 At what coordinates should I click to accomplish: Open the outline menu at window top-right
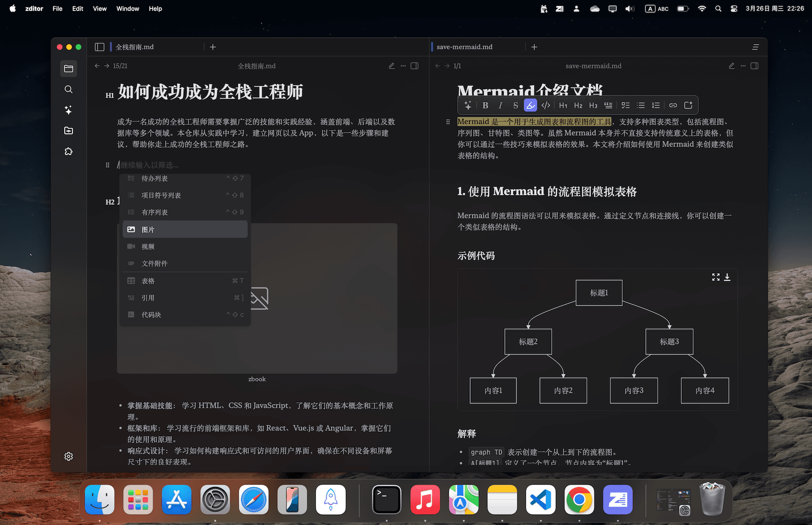point(756,47)
